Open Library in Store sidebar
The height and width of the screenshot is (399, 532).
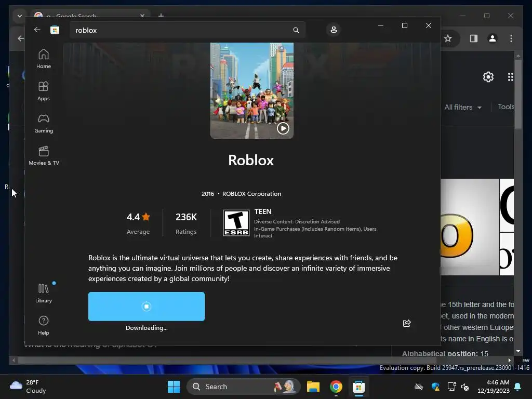(44, 293)
